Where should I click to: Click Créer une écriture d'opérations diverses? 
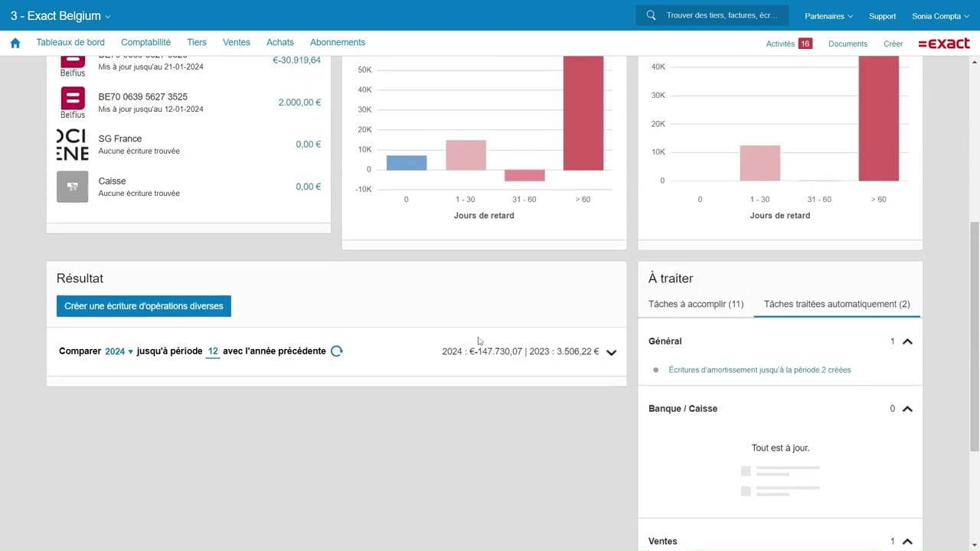click(144, 306)
